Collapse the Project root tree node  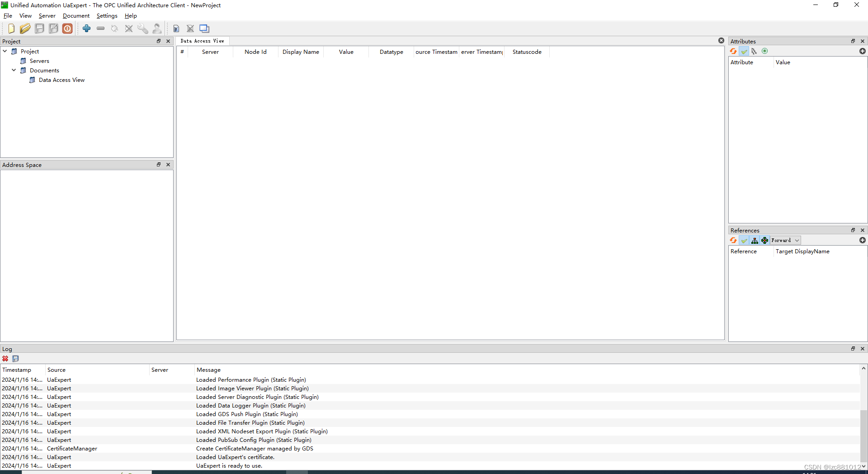(5, 51)
